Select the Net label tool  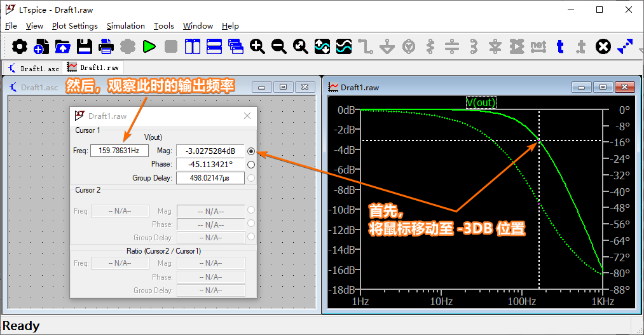click(x=538, y=46)
